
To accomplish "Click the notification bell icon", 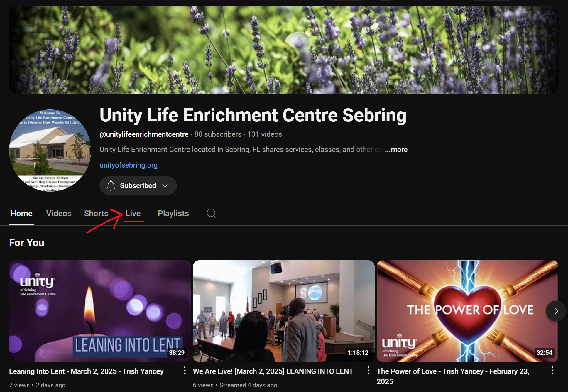I will [x=111, y=185].
